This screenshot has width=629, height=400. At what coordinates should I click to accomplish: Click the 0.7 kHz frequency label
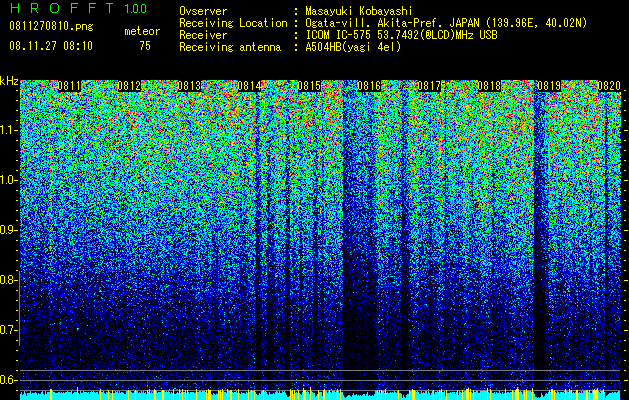(8, 330)
